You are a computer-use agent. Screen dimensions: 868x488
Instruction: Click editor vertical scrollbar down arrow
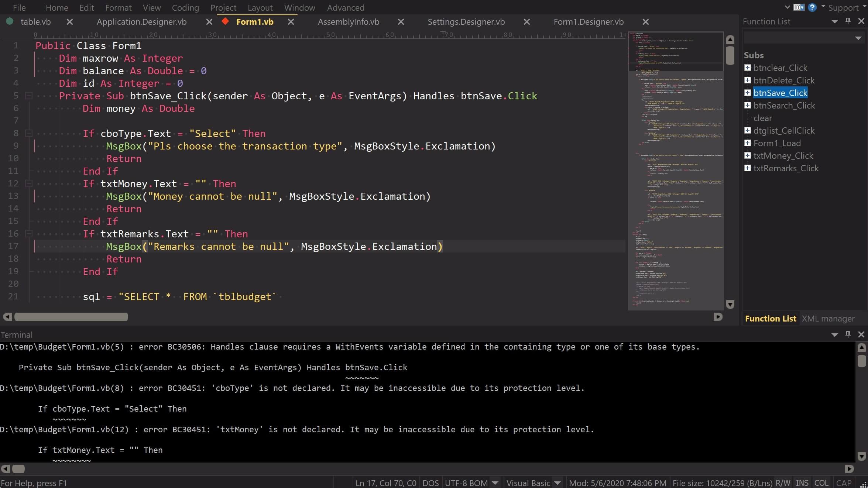click(730, 305)
